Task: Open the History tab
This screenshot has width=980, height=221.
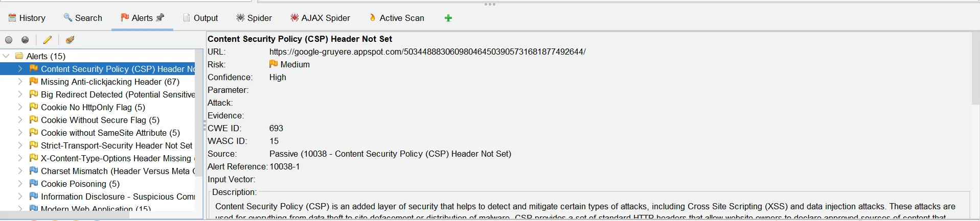Action: (27, 18)
